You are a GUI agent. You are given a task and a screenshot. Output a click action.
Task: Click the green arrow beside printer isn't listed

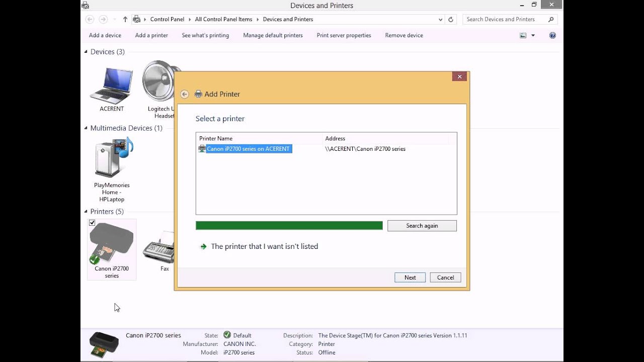203,246
